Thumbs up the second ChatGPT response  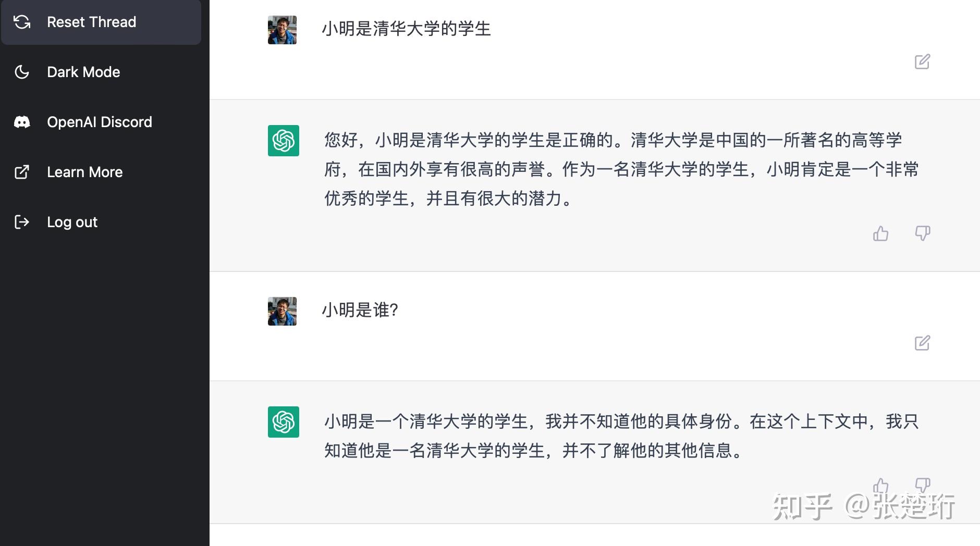tap(880, 485)
